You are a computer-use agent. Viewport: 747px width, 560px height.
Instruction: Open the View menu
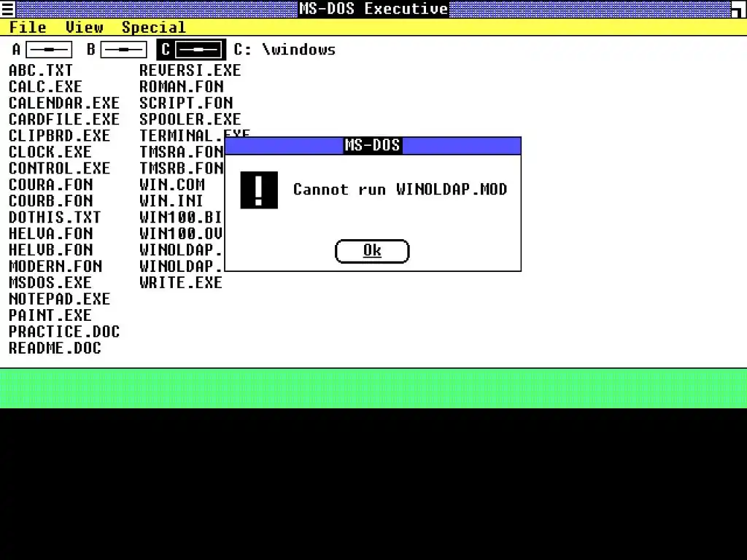[x=85, y=27]
